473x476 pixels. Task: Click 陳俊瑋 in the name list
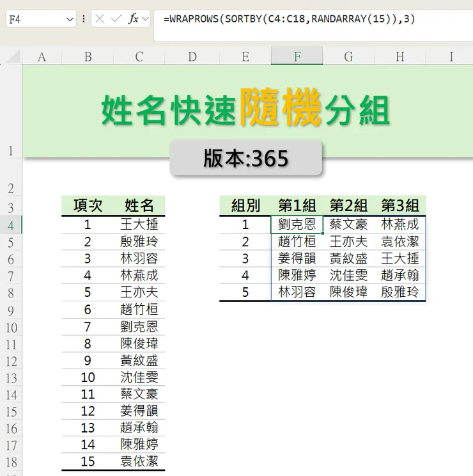pyautogui.click(x=139, y=344)
